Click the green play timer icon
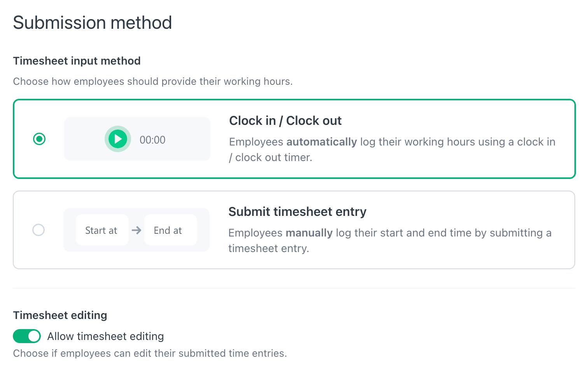 (x=118, y=139)
